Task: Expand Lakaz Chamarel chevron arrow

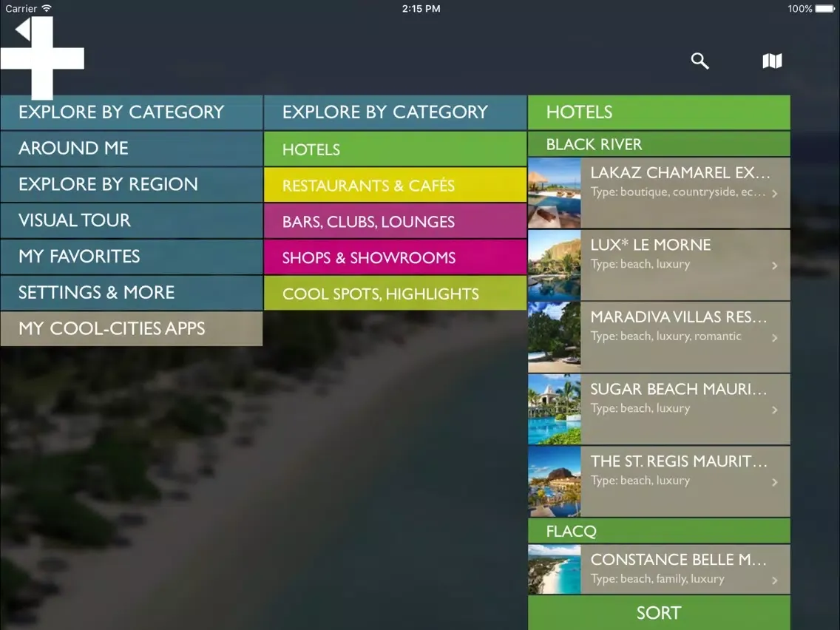Action: coord(775,194)
